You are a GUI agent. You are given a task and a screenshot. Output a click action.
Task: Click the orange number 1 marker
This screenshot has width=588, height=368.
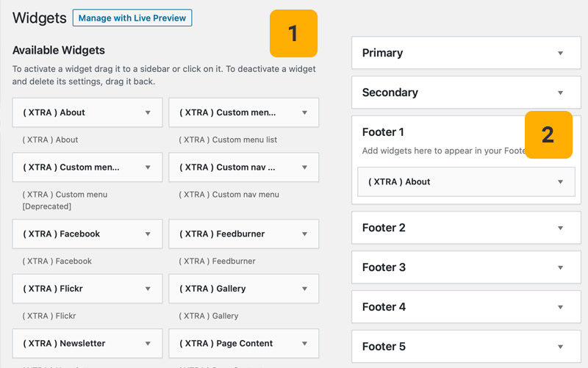click(x=293, y=33)
